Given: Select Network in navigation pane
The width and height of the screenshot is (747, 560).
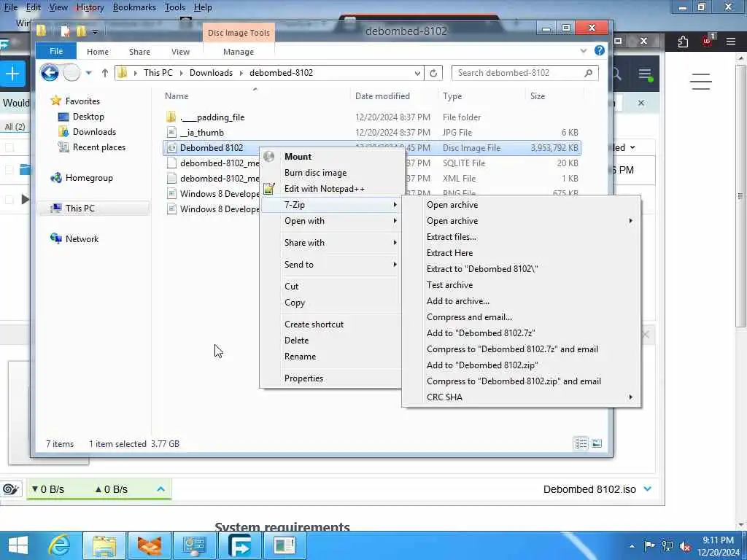Looking at the screenshot, I should (x=82, y=239).
